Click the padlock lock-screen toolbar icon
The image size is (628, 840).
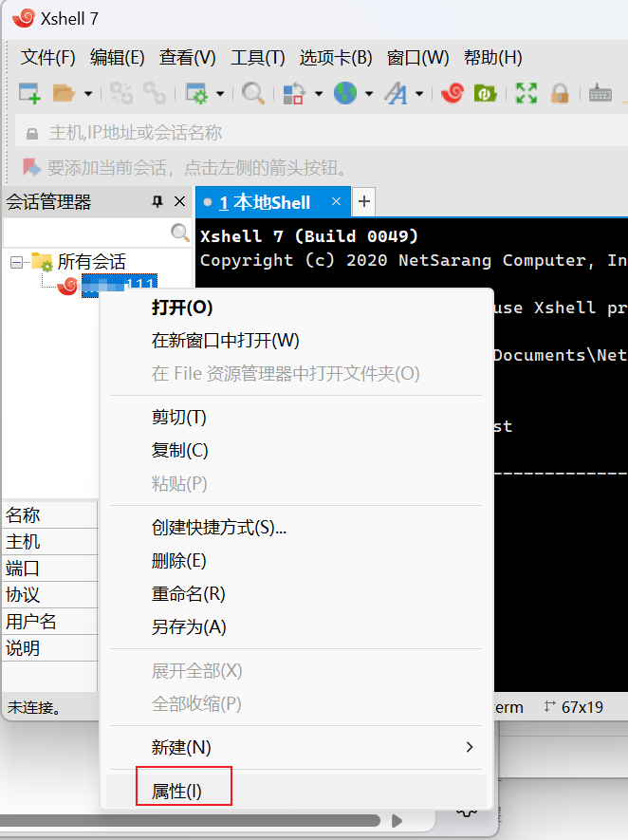(560, 93)
